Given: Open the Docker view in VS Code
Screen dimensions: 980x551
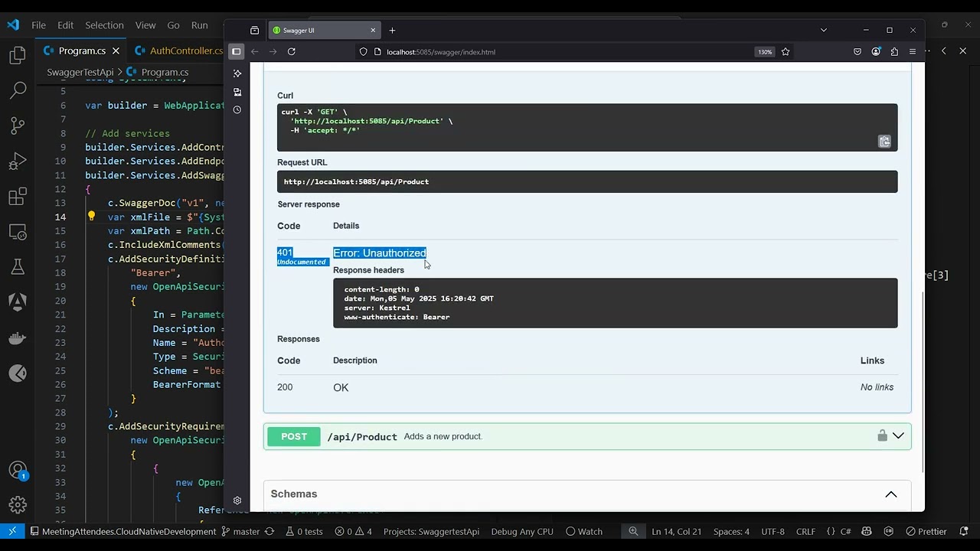Looking at the screenshot, I should coord(18,337).
